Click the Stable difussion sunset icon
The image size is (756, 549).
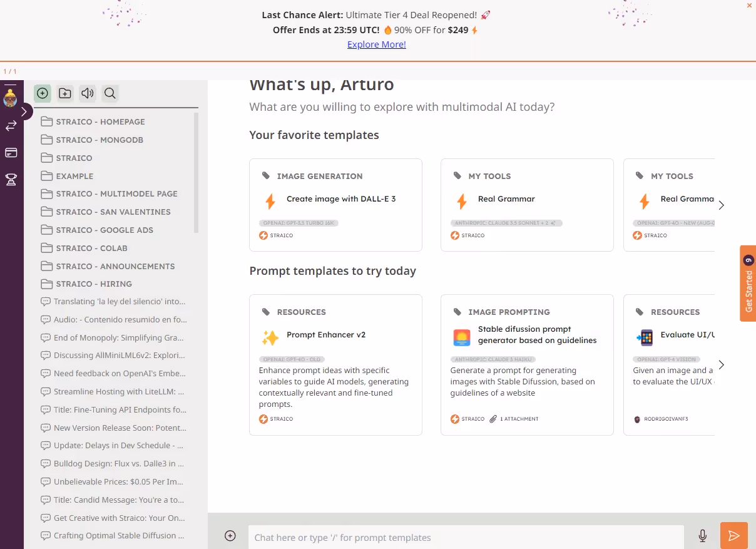pyautogui.click(x=462, y=338)
